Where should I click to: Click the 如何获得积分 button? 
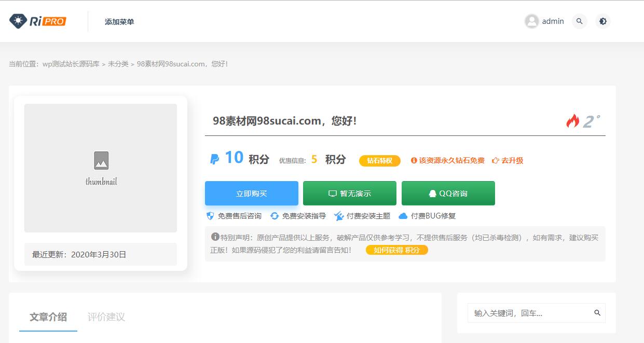tap(396, 250)
